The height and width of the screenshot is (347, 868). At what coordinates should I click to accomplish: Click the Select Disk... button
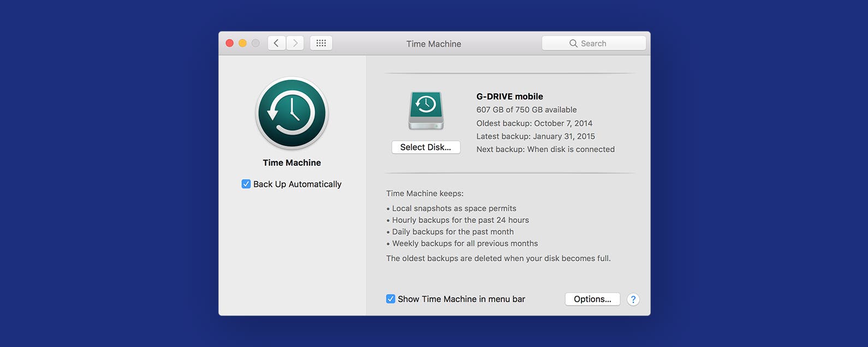[x=426, y=147]
